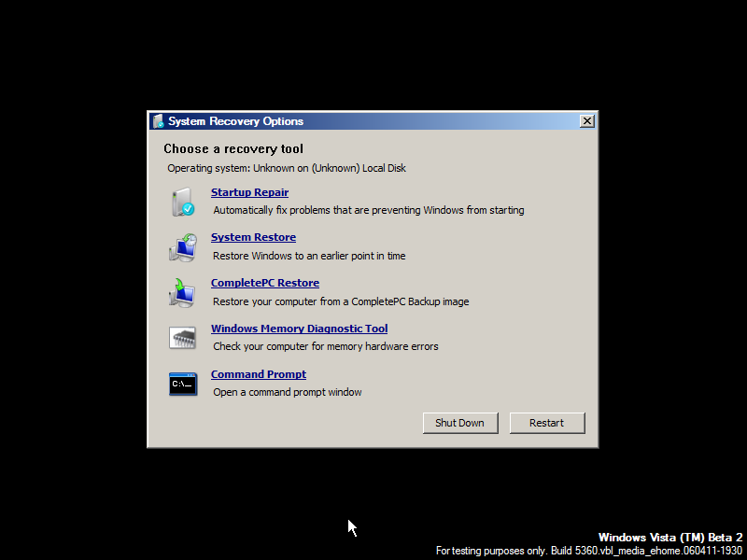Open Startup Repair
The image size is (747, 560).
(249, 192)
